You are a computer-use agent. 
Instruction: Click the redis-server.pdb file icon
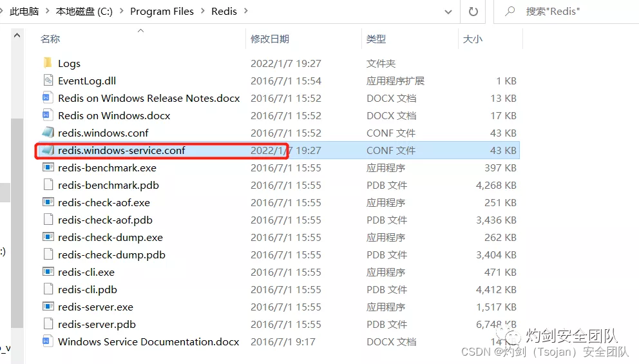click(x=48, y=324)
